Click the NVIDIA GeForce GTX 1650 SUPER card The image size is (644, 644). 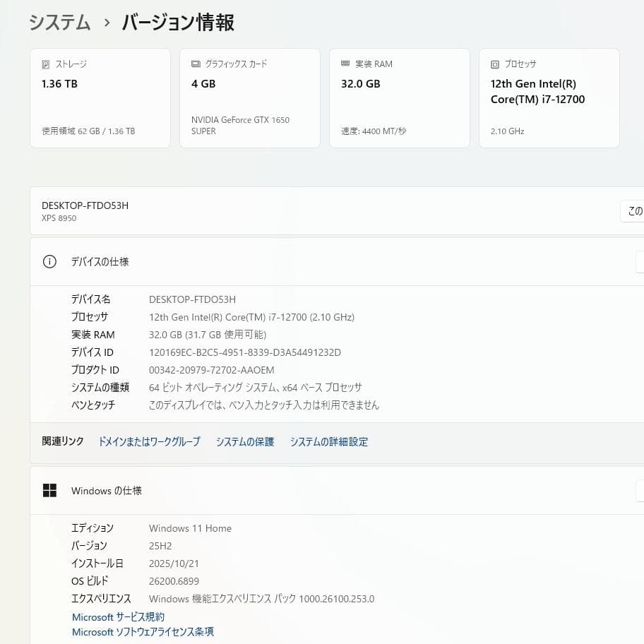coord(250,97)
